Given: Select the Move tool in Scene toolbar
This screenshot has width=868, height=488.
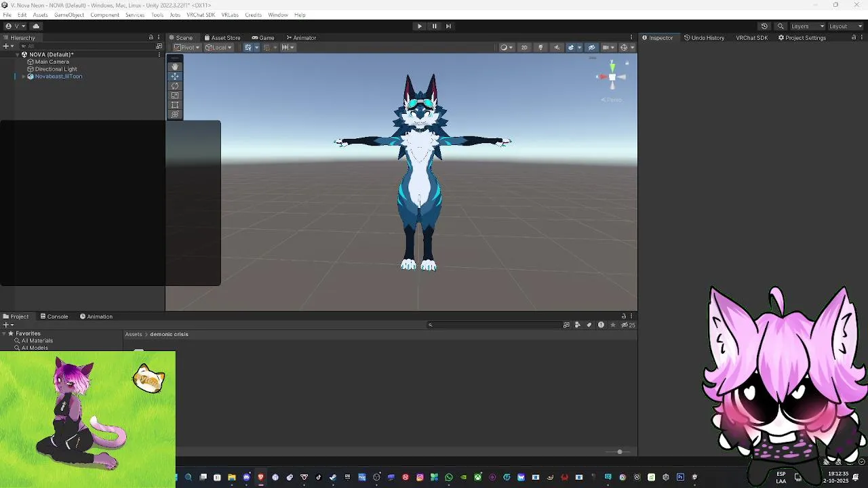Looking at the screenshot, I should (x=175, y=76).
